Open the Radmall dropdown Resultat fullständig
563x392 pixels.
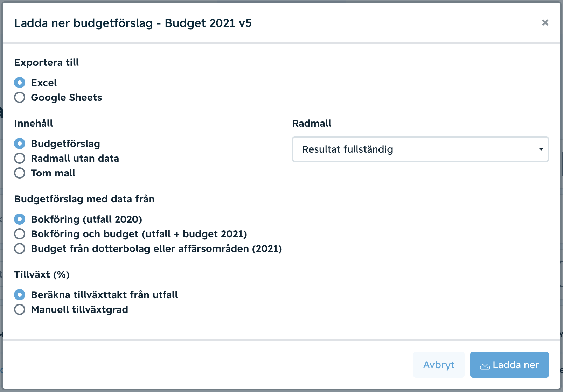pos(420,149)
